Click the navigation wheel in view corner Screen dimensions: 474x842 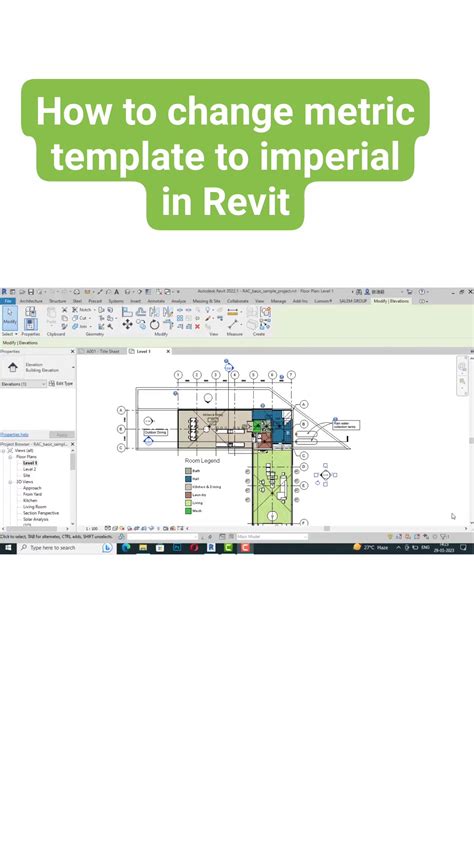coord(462,367)
